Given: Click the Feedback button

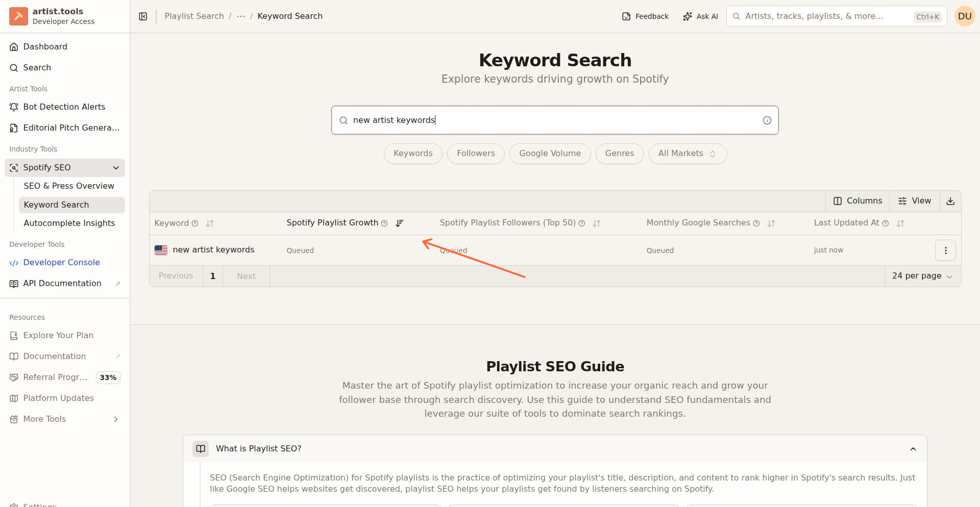Looking at the screenshot, I should 645,16.
